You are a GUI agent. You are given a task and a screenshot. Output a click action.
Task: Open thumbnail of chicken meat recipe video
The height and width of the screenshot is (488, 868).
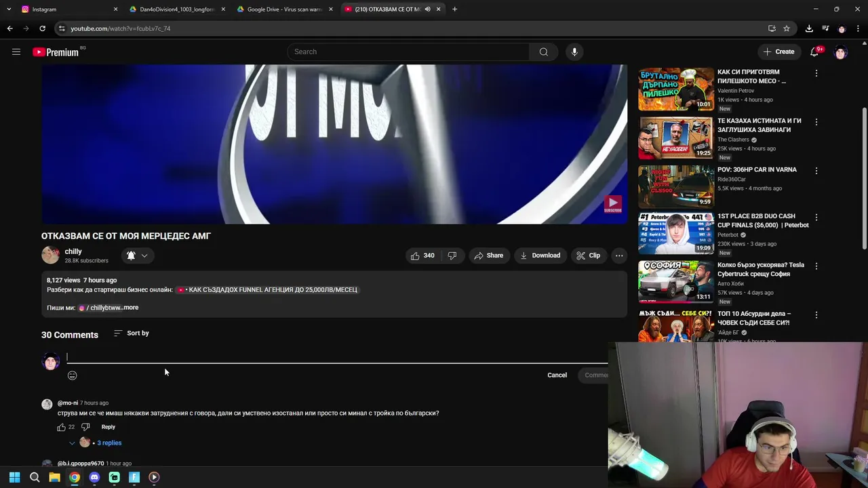point(675,89)
